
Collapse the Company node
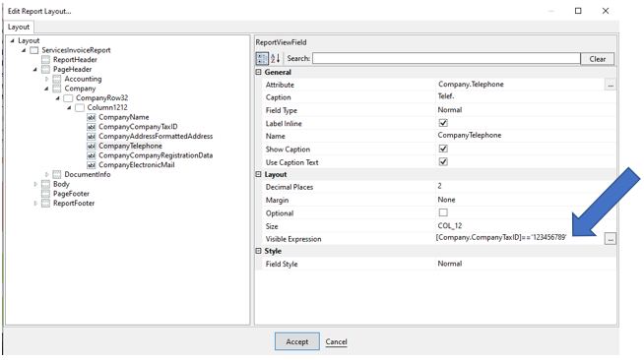pos(46,89)
